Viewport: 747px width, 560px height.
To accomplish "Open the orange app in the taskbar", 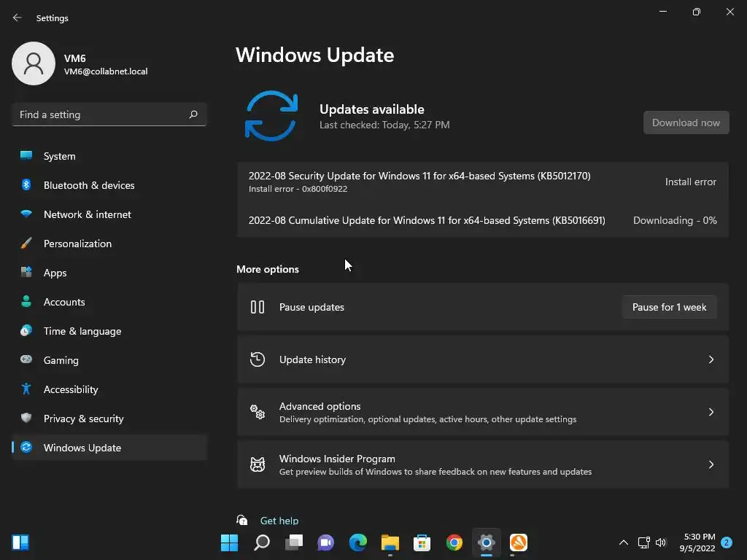I will point(519,542).
